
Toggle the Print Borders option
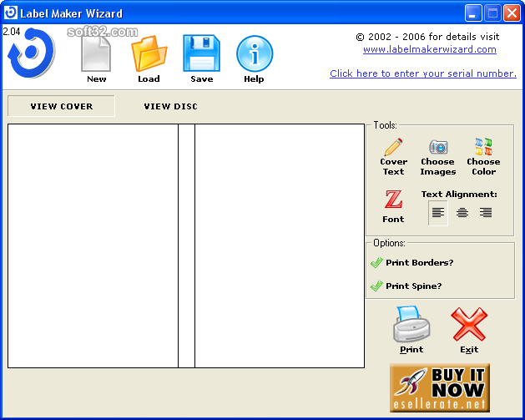coord(412,262)
